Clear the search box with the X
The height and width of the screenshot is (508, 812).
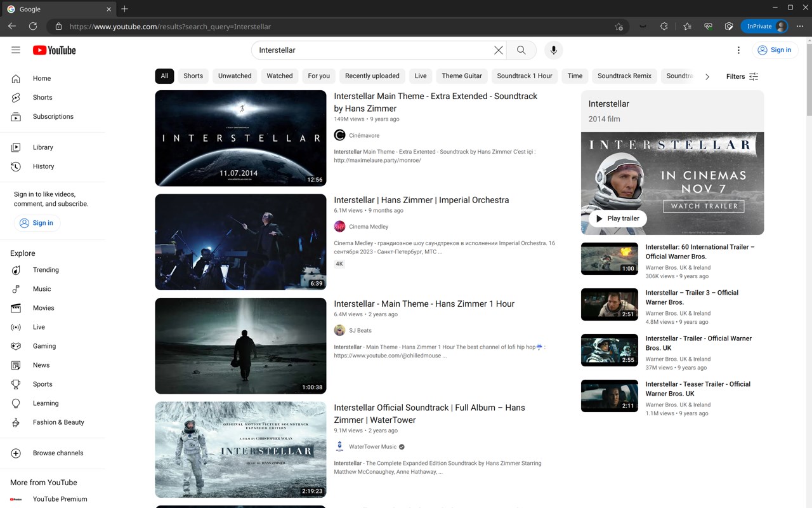pyautogui.click(x=499, y=50)
